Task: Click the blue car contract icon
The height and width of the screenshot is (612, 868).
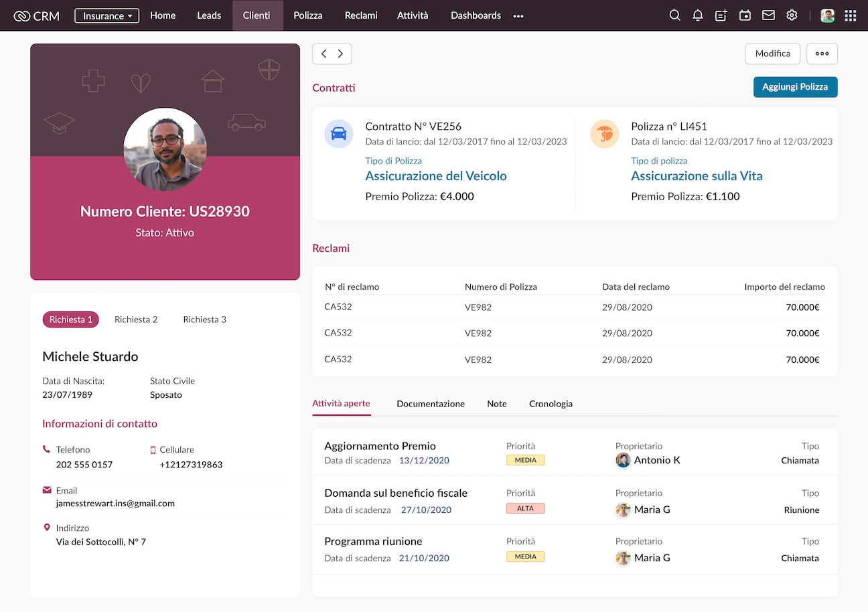Action: [x=339, y=134]
